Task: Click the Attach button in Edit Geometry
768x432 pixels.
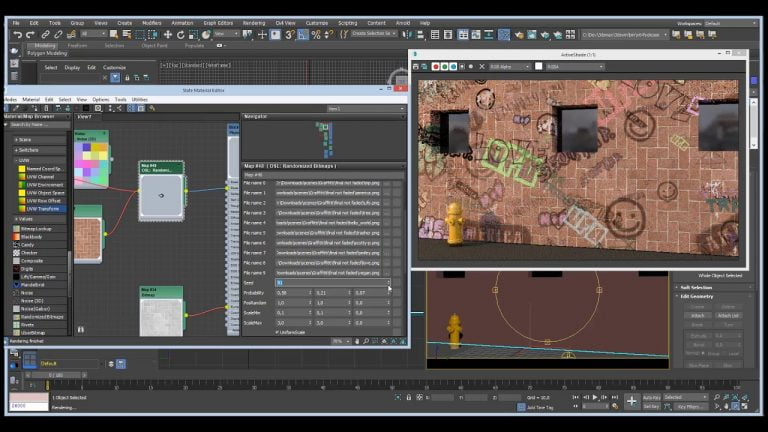Action: (697, 316)
